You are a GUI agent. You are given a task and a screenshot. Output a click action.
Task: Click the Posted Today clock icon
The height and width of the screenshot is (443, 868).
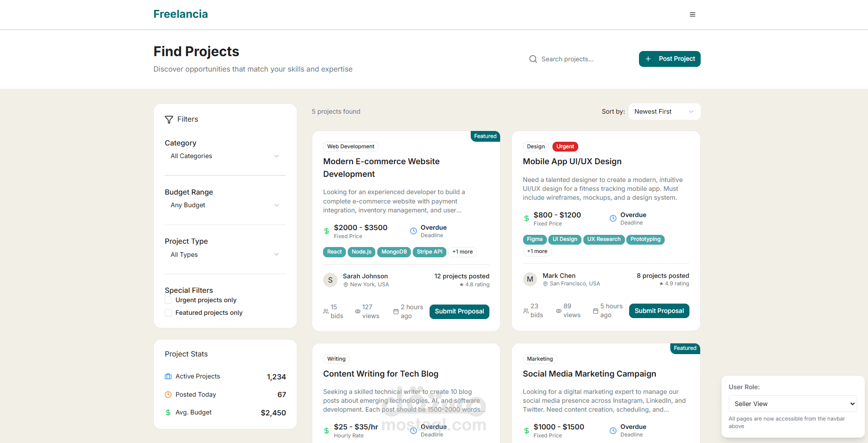168,395
